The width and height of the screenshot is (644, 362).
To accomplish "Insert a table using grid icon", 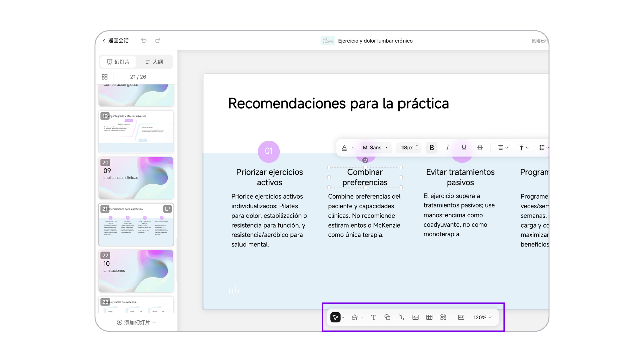I will (x=429, y=317).
